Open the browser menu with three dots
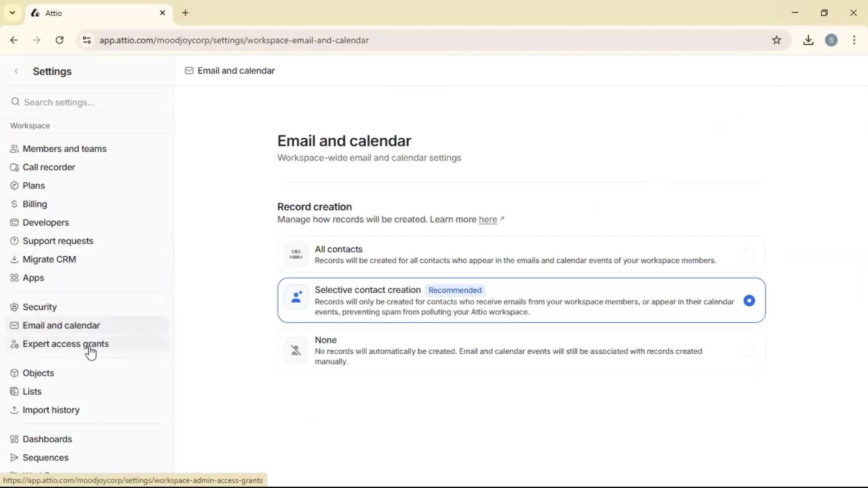Screen dimensions: 868x488 coord(854,40)
